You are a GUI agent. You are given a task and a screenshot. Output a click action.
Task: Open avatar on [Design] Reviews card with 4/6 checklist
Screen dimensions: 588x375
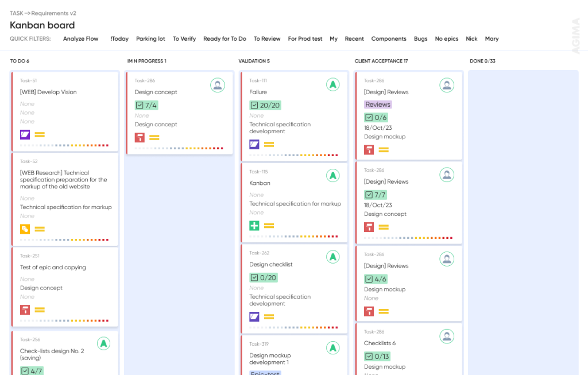[447, 259]
